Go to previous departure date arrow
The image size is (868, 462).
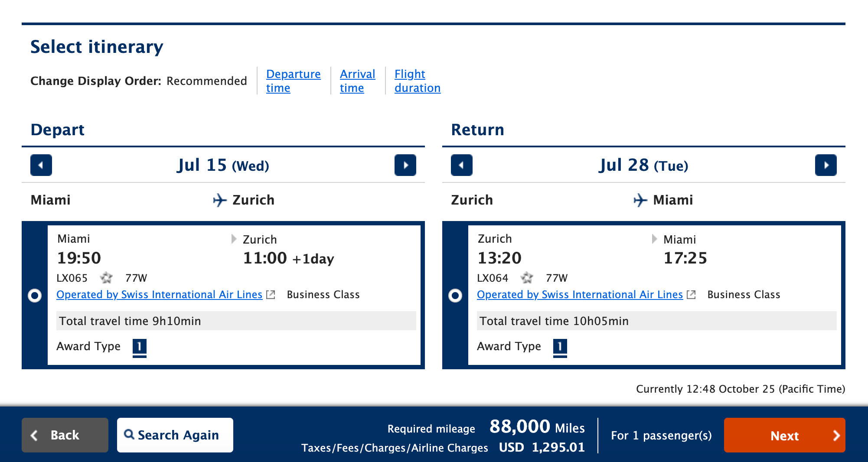click(41, 165)
